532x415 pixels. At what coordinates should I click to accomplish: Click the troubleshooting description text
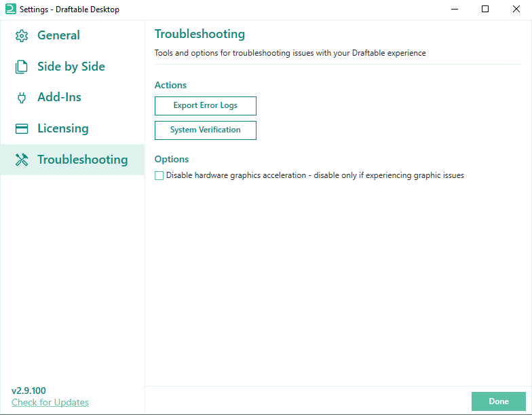coord(290,53)
